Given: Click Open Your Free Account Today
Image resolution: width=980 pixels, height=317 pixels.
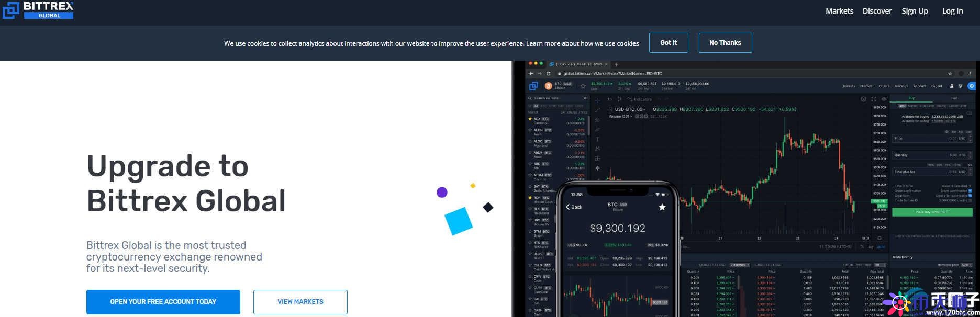Looking at the screenshot, I should pyautogui.click(x=163, y=302).
